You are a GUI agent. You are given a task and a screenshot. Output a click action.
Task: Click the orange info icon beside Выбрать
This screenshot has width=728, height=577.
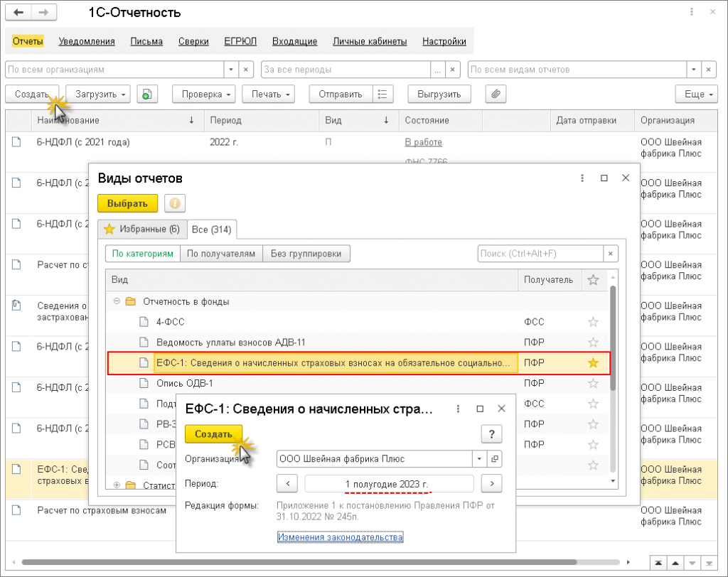tap(175, 204)
